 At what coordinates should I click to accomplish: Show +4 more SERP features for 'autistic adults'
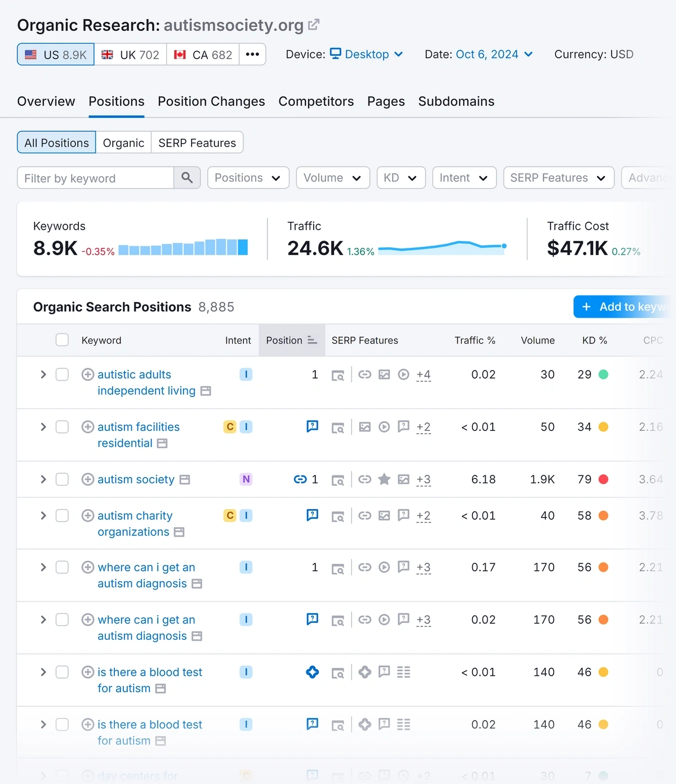tap(424, 375)
